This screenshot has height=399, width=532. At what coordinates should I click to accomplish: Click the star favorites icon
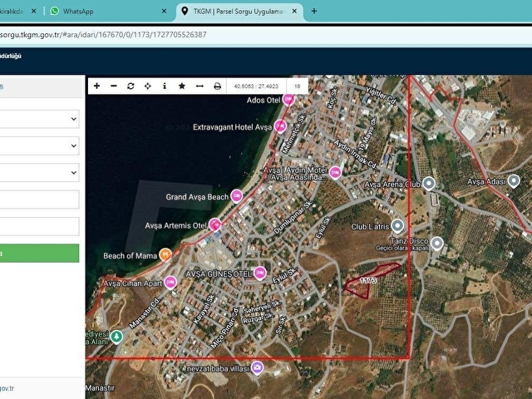click(x=182, y=86)
